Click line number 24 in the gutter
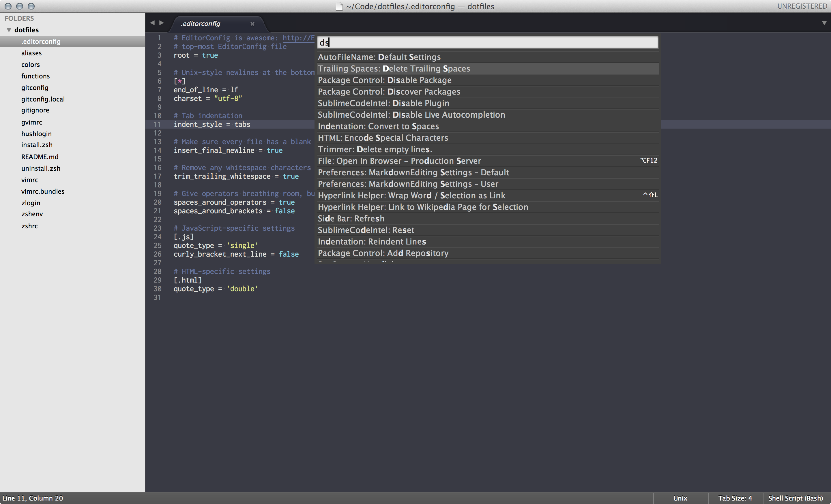This screenshot has height=504, width=831. 158,237
